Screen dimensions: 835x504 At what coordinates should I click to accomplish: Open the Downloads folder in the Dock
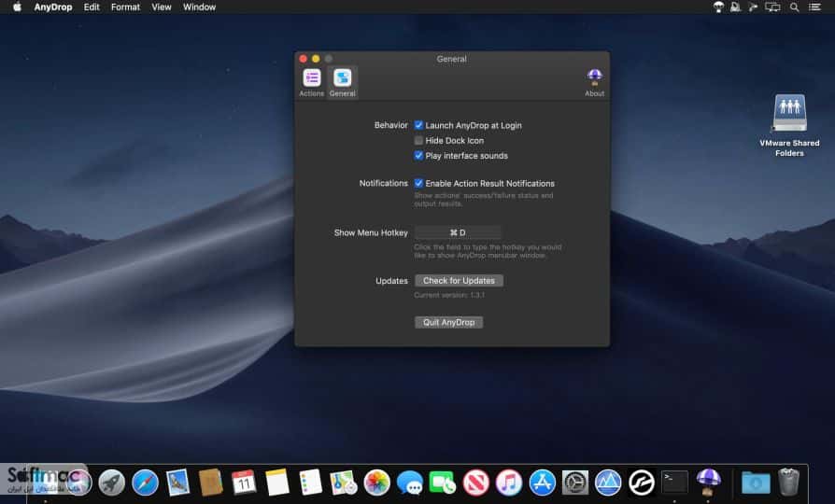(756, 483)
